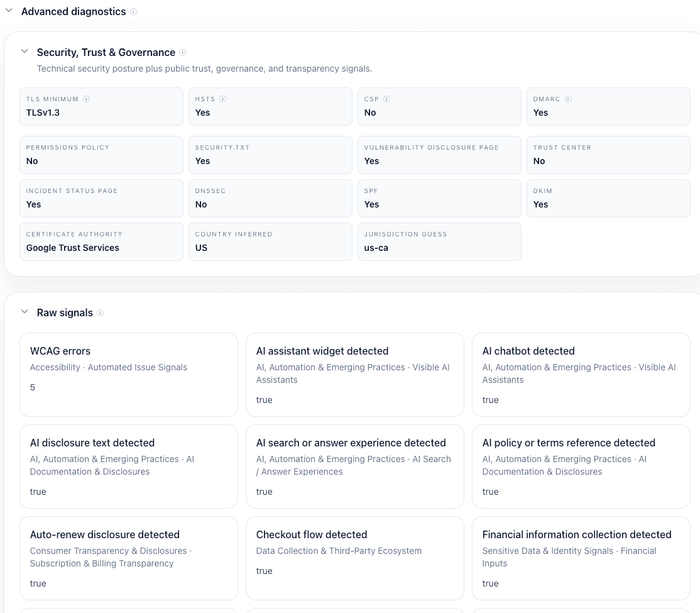Screen dimensions: 700x613
Task: Click the HSTS info icon
Action: coord(224,99)
